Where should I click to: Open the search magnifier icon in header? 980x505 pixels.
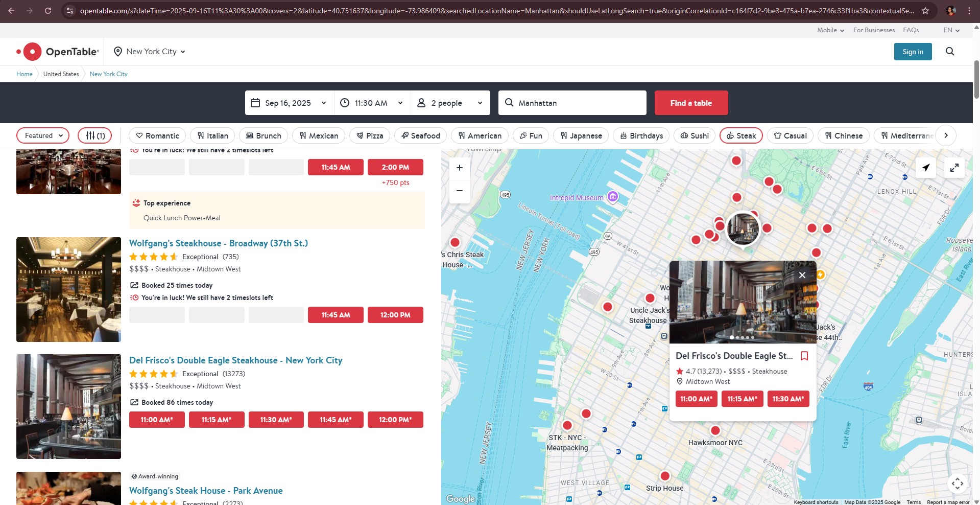(x=950, y=52)
